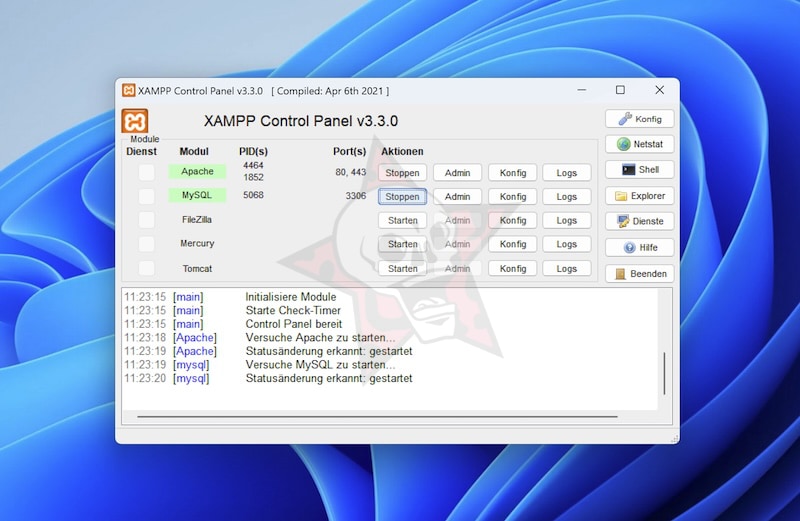Open Apache Logs menu
Screen dimensions: 800x521
(566, 172)
